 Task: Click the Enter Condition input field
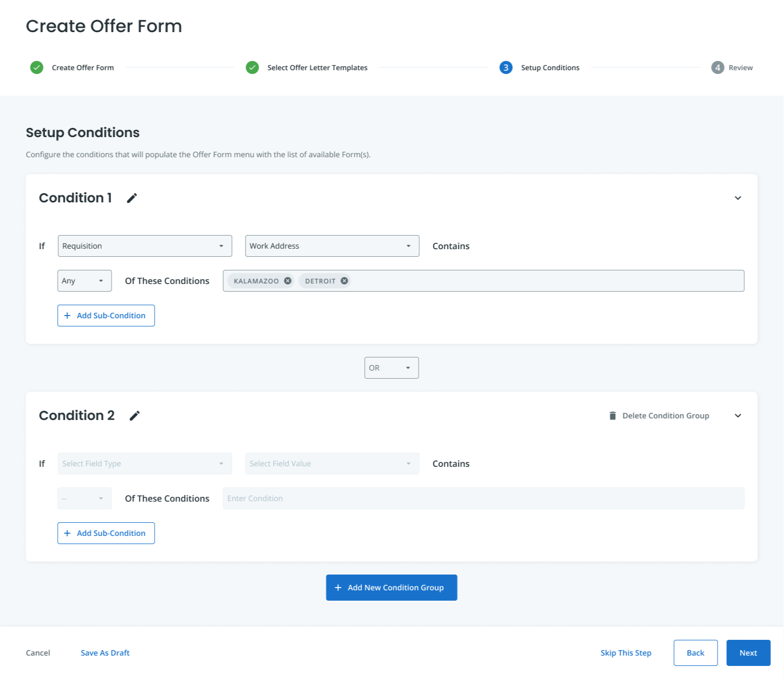point(483,498)
